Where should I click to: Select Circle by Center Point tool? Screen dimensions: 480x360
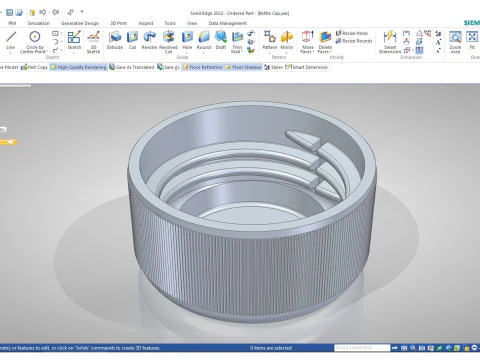pos(34,42)
